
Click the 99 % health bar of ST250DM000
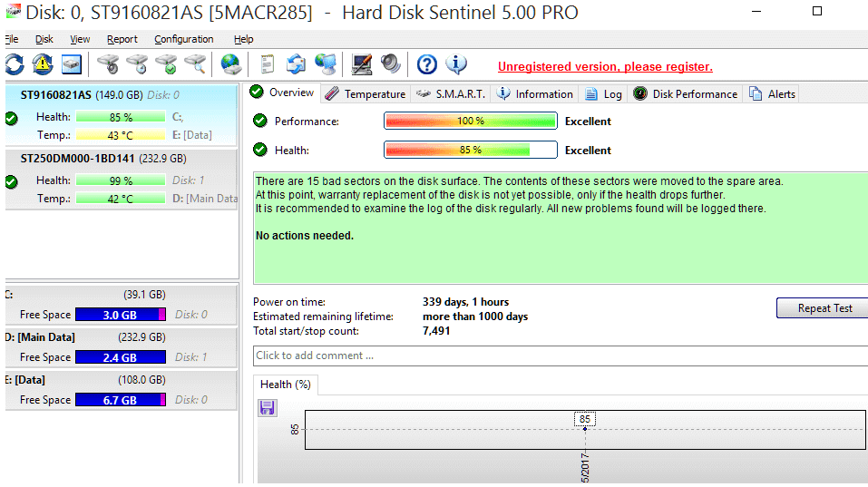point(121,180)
